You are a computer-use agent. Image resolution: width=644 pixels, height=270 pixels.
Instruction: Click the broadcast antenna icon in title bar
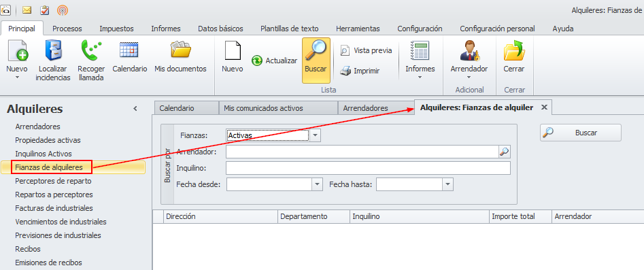[x=63, y=10]
